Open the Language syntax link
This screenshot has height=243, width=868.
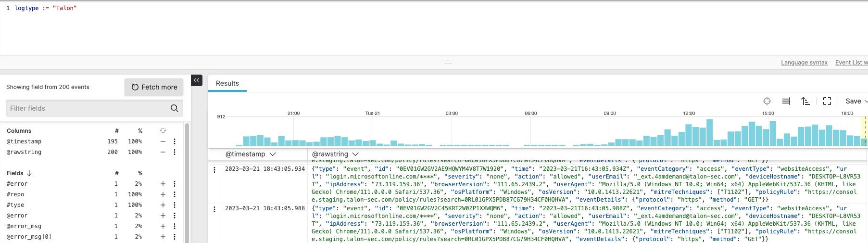tap(804, 63)
